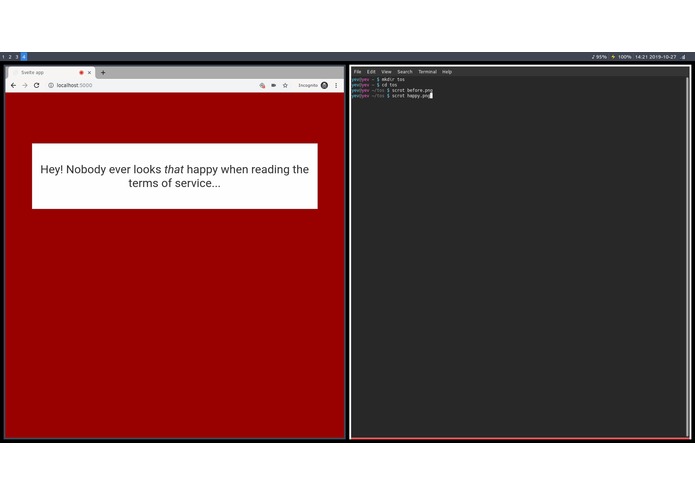Click the red recording dot on tab
Screen dimensions: 695x494
tap(81, 73)
